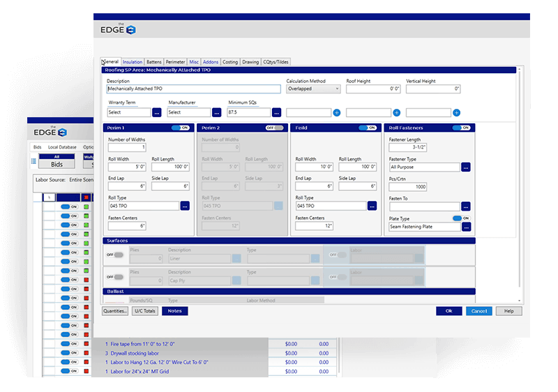The height and width of the screenshot is (392, 558).
Task: Open the Perimeter tab
Action: [x=175, y=62]
